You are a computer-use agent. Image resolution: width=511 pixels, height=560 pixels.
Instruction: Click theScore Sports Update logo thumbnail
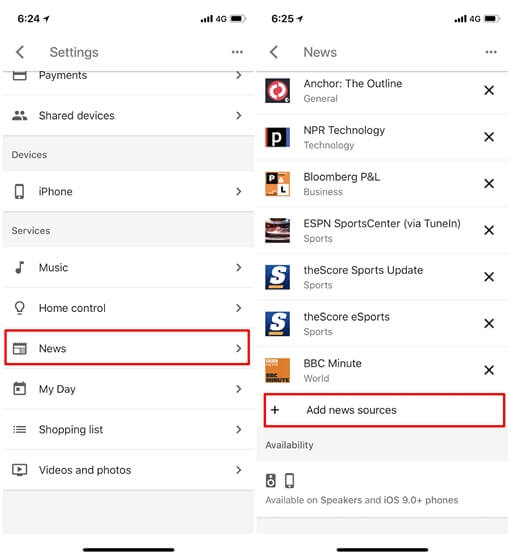point(277,277)
